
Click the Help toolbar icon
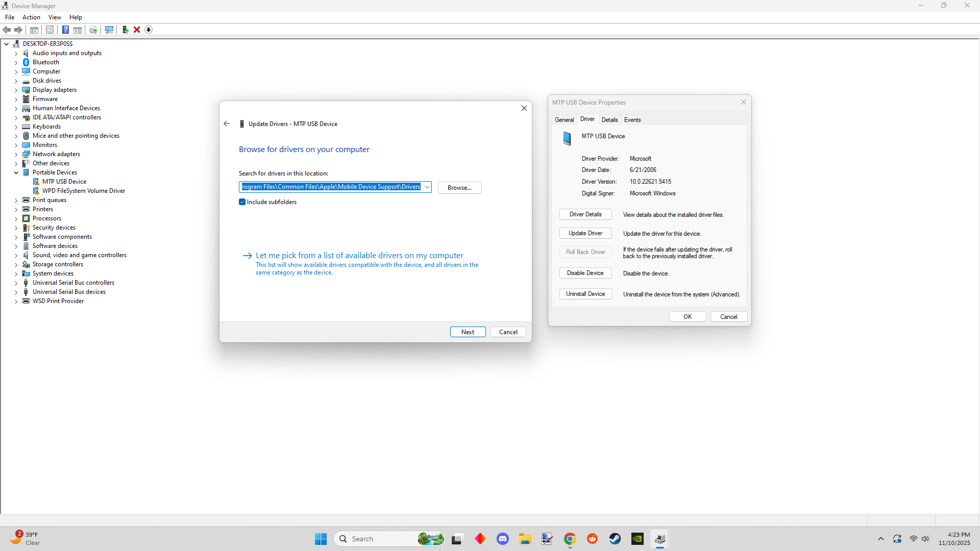point(65,30)
